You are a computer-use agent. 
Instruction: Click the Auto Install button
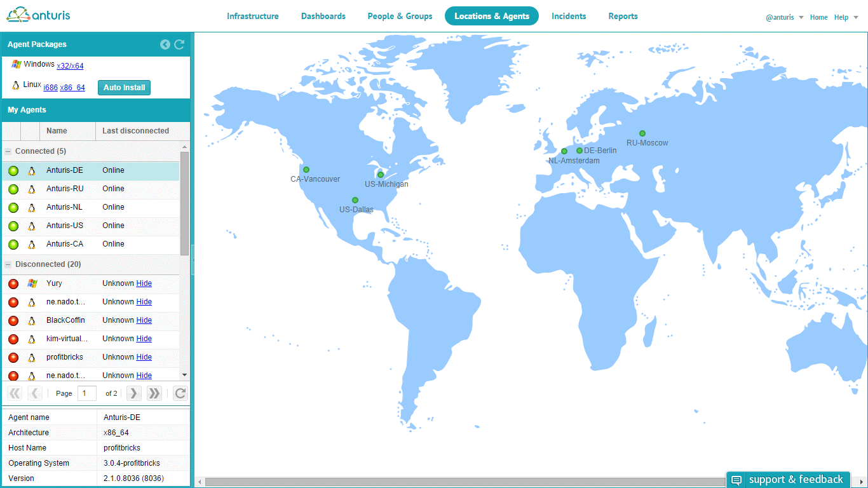point(125,88)
